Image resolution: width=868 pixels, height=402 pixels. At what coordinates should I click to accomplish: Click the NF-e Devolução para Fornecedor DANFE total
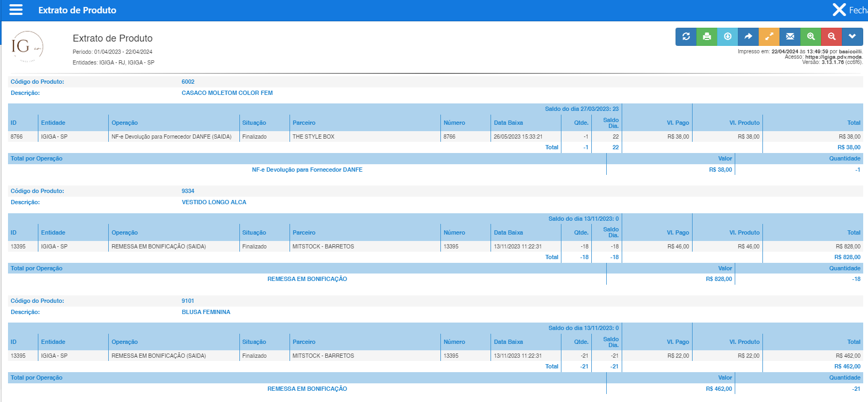click(x=307, y=170)
